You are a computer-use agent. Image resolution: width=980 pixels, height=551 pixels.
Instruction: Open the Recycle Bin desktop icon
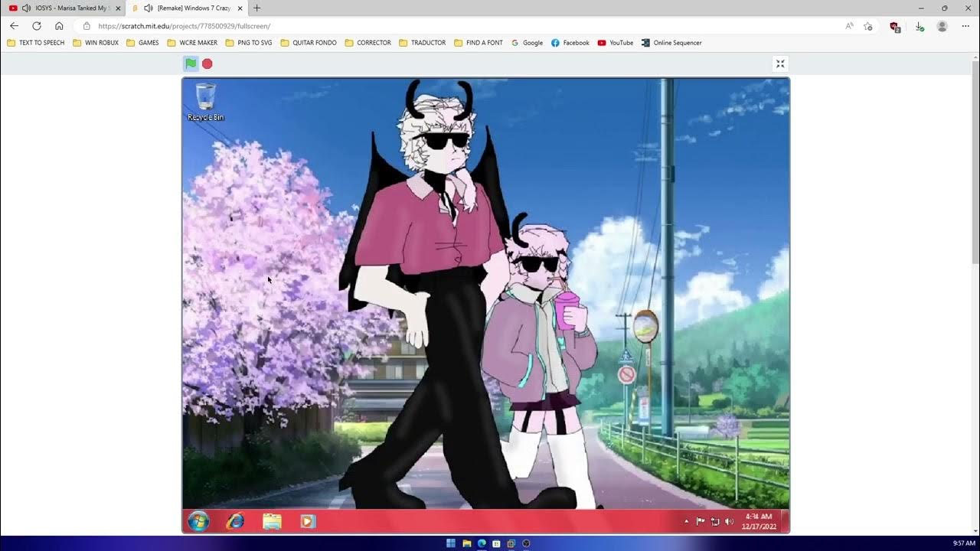tap(206, 102)
